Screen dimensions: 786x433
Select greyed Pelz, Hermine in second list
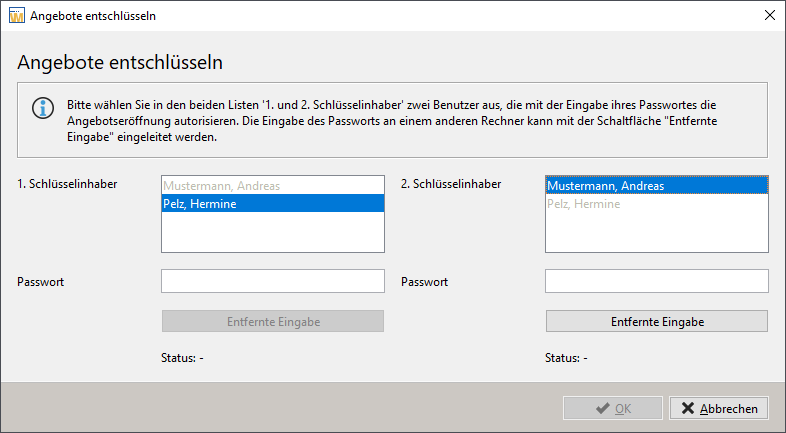[x=657, y=203]
